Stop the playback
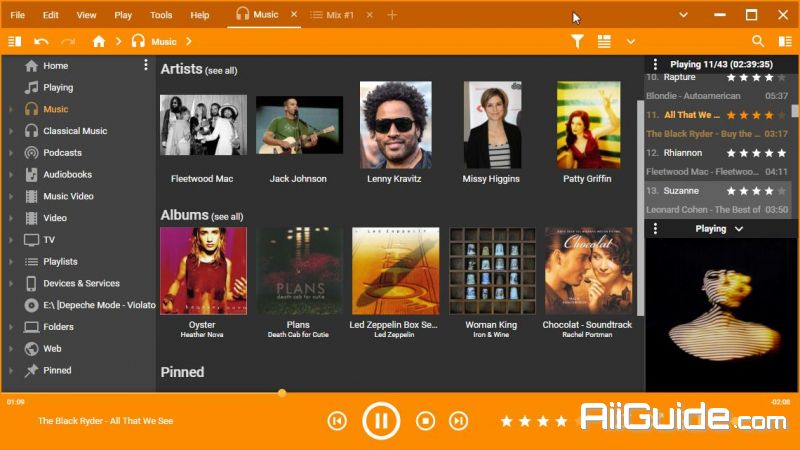This screenshot has height=450, width=800. tap(426, 421)
